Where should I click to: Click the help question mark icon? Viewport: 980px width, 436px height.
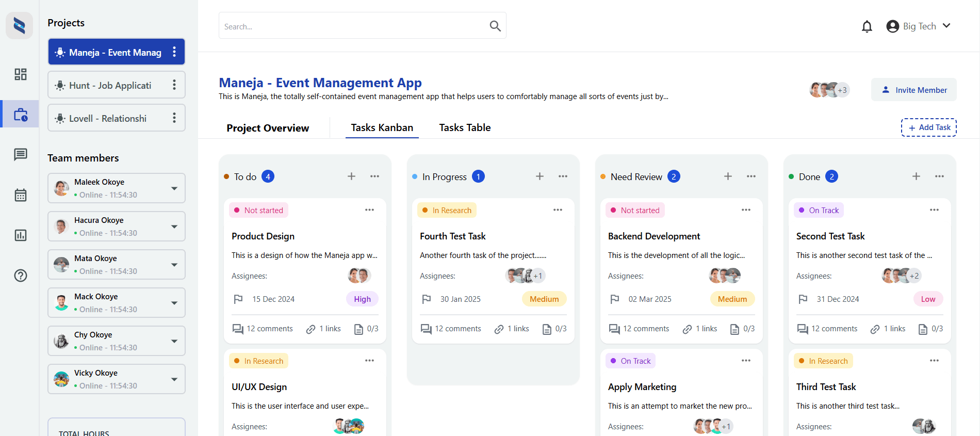click(x=21, y=276)
